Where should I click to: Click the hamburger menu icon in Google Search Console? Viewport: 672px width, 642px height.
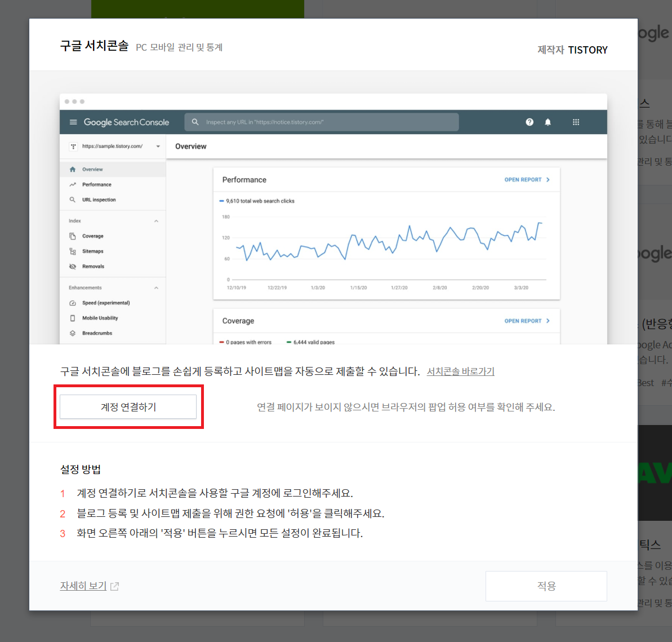click(73, 122)
